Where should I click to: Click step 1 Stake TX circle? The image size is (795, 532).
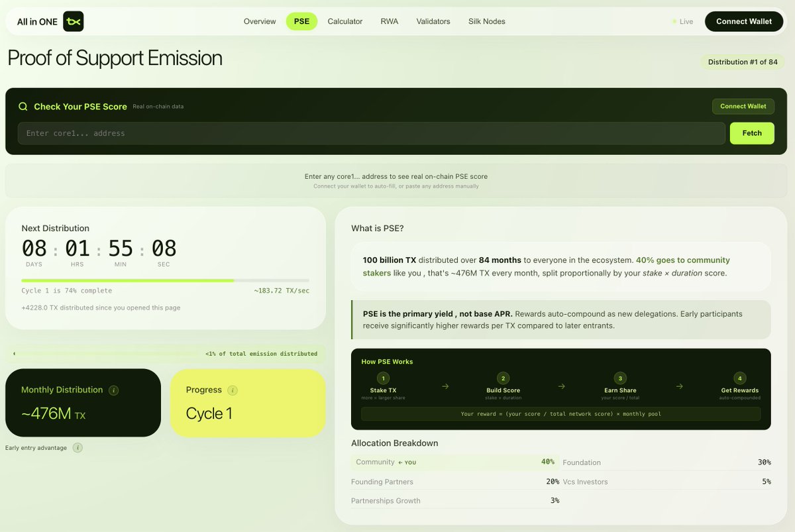383,378
